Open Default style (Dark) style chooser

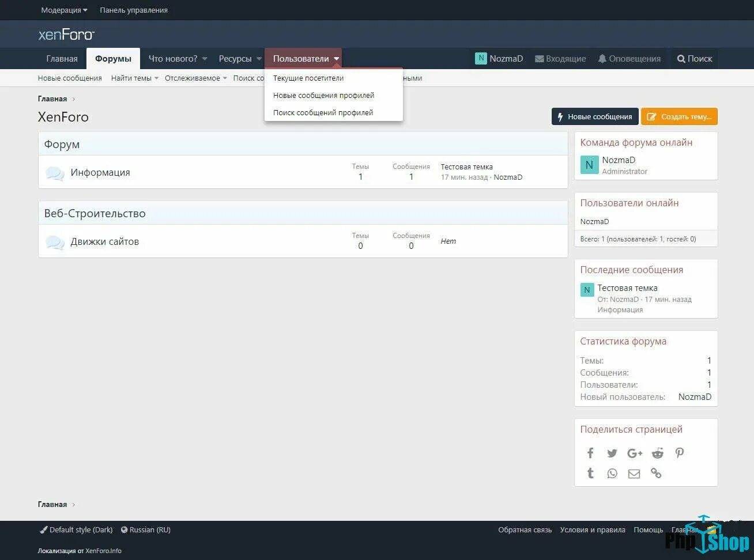coord(76,529)
